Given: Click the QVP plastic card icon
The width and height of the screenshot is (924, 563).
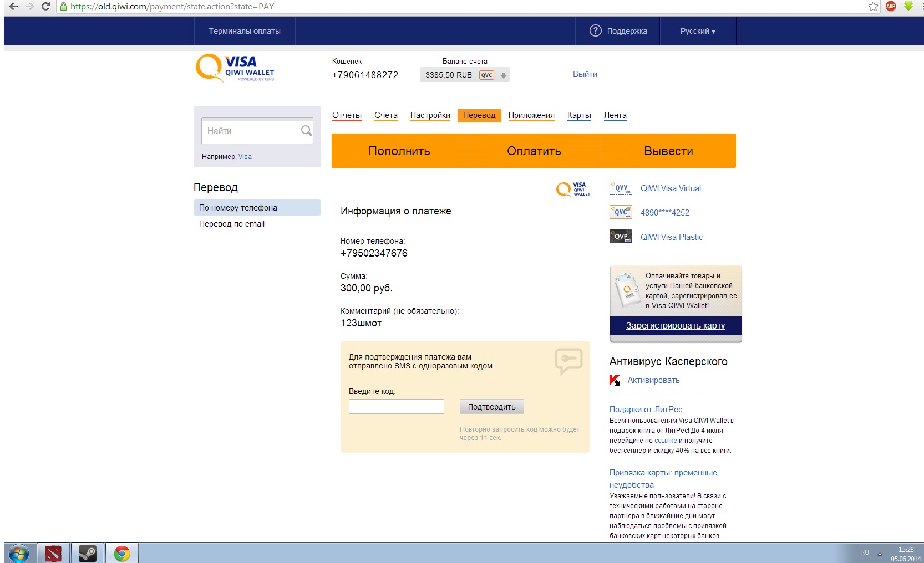Looking at the screenshot, I should [x=620, y=237].
